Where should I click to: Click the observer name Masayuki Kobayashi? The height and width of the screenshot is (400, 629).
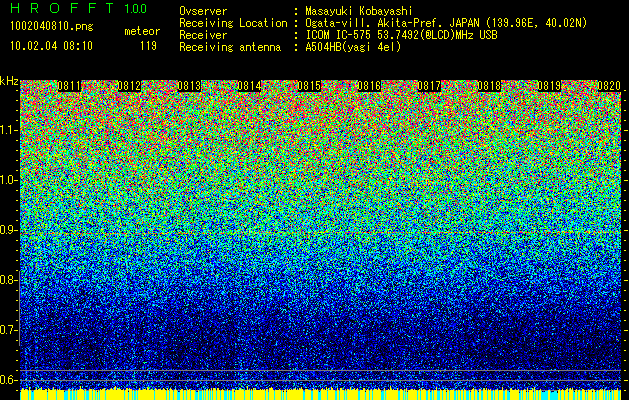(359, 11)
